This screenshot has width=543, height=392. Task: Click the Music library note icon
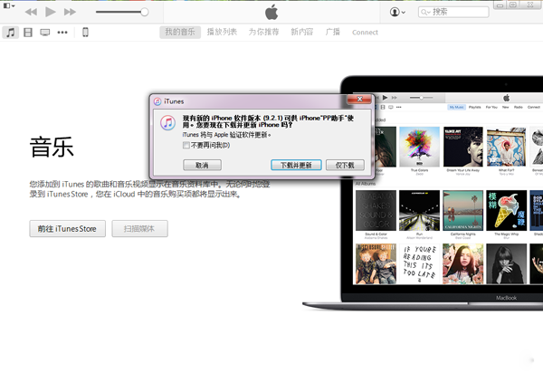pos(10,33)
